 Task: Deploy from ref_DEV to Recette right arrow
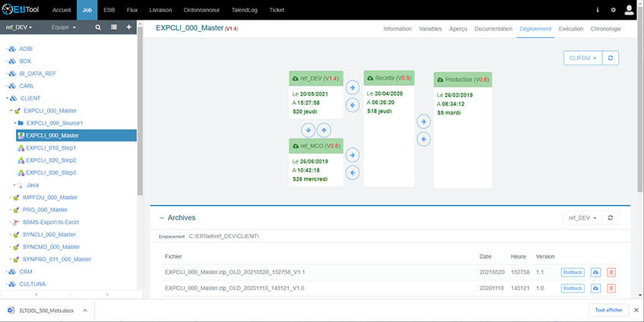click(352, 87)
